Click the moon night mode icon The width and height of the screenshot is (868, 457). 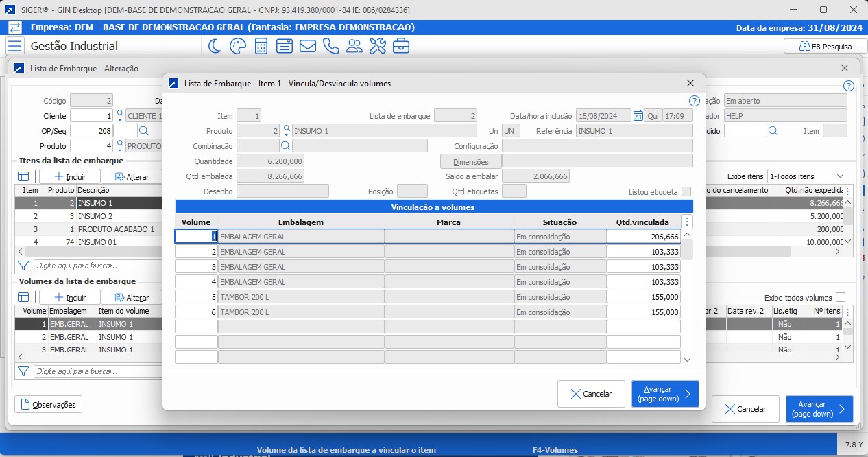215,46
